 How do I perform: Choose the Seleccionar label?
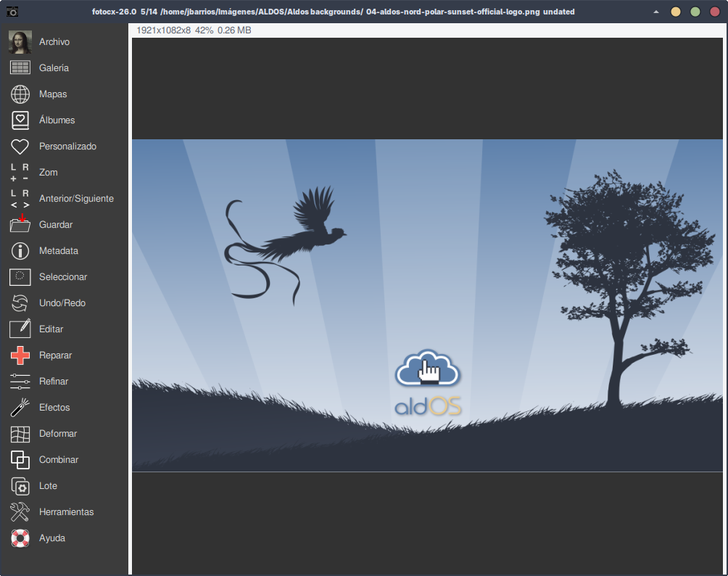click(x=63, y=277)
